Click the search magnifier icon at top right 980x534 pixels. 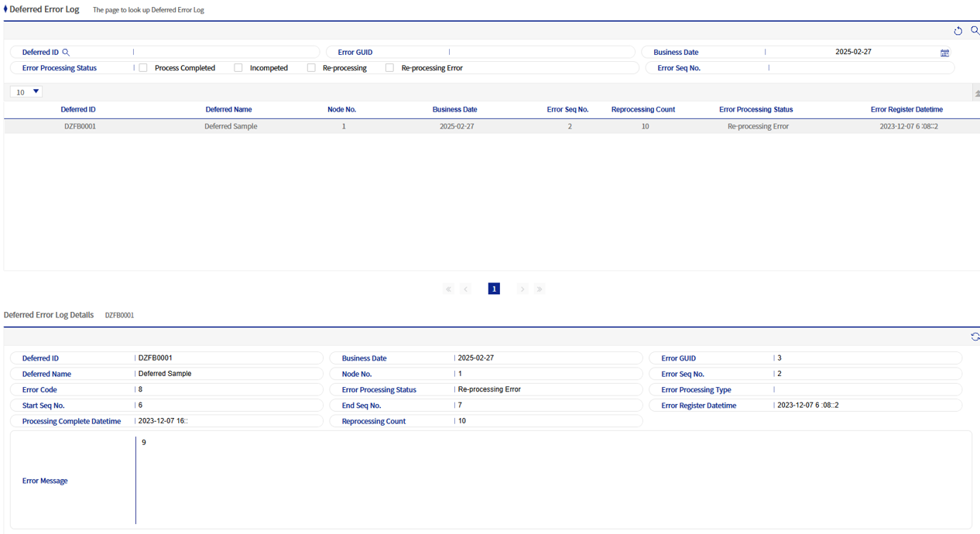pyautogui.click(x=975, y=30)
